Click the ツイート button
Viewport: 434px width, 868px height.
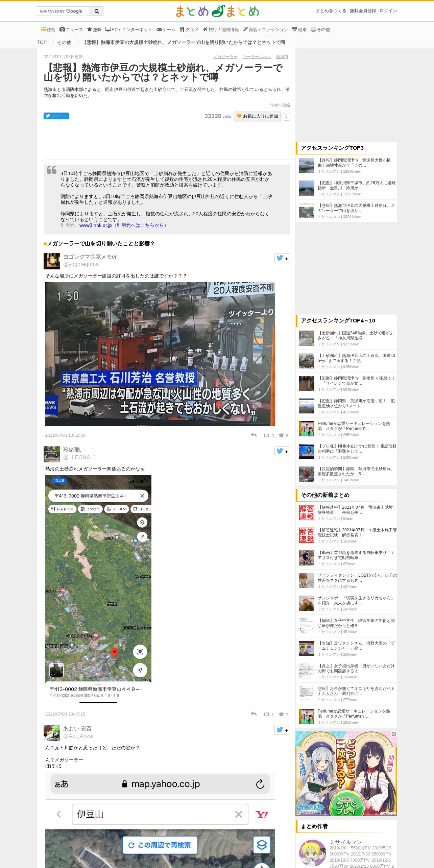(x=56, y=116)
